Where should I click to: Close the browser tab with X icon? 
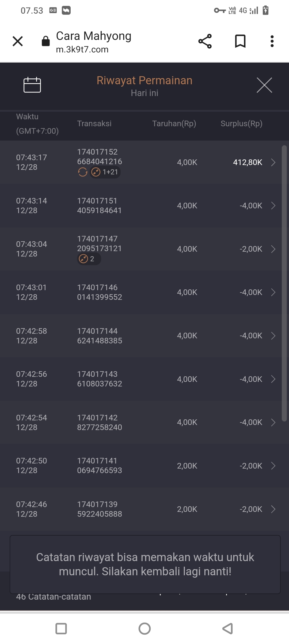[18, 41]
